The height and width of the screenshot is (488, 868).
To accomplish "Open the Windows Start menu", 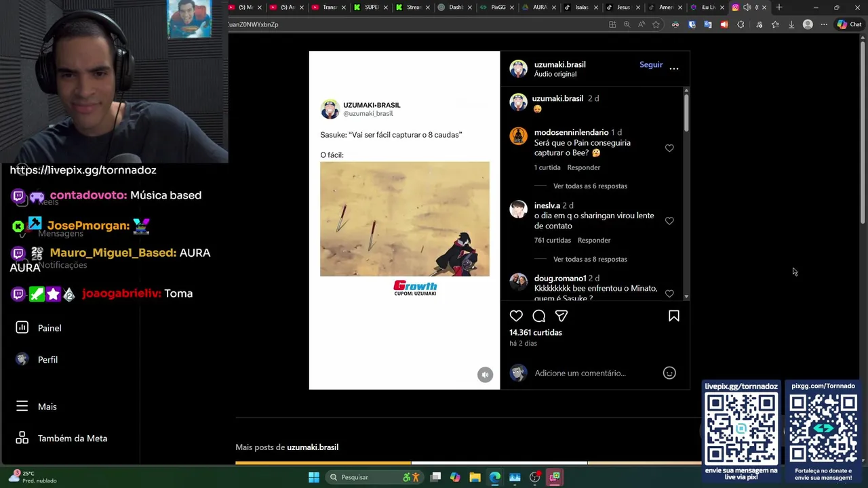I will click(x=314, y=477).
